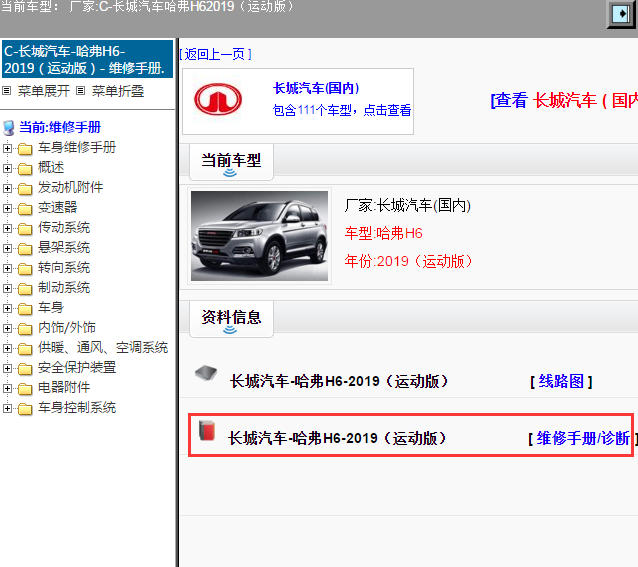Open the 维修手册/诊断 link

pos(583,438)
